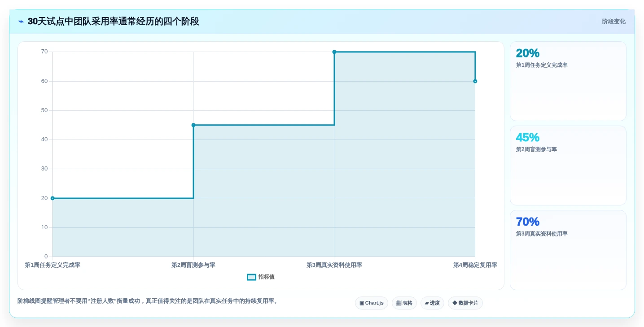Click the 20% stat card value
The width and height of the screenshot is (644, 327).
[x=527, y=53]
